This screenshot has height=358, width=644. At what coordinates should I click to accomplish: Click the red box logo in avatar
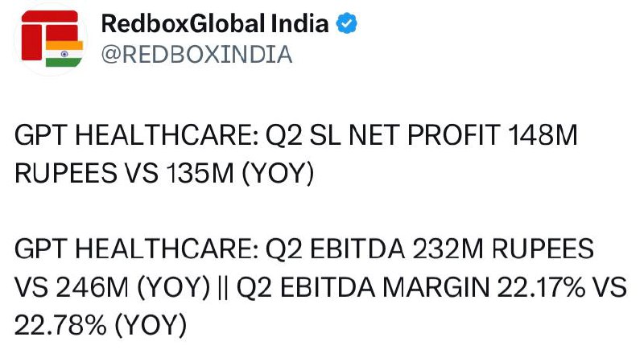(x=49, y=35)
